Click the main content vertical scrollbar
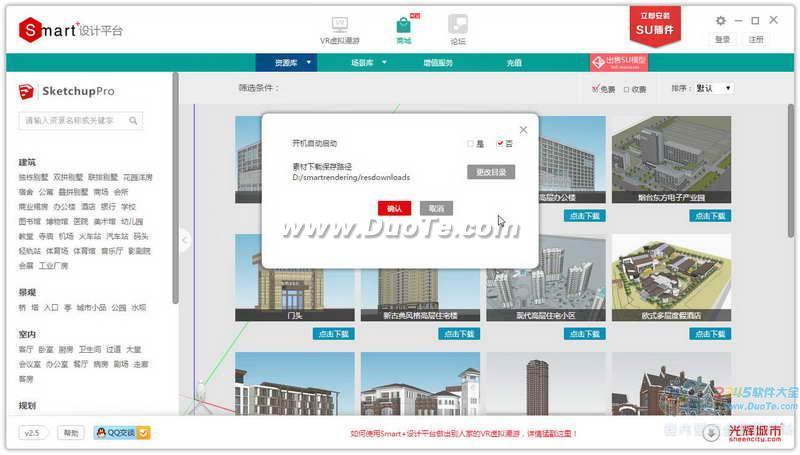The height and width of the screenshot is (455, 800). 790,170
